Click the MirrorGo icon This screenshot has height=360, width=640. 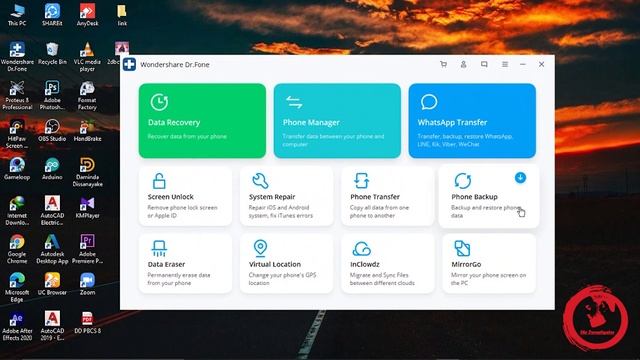462,248
